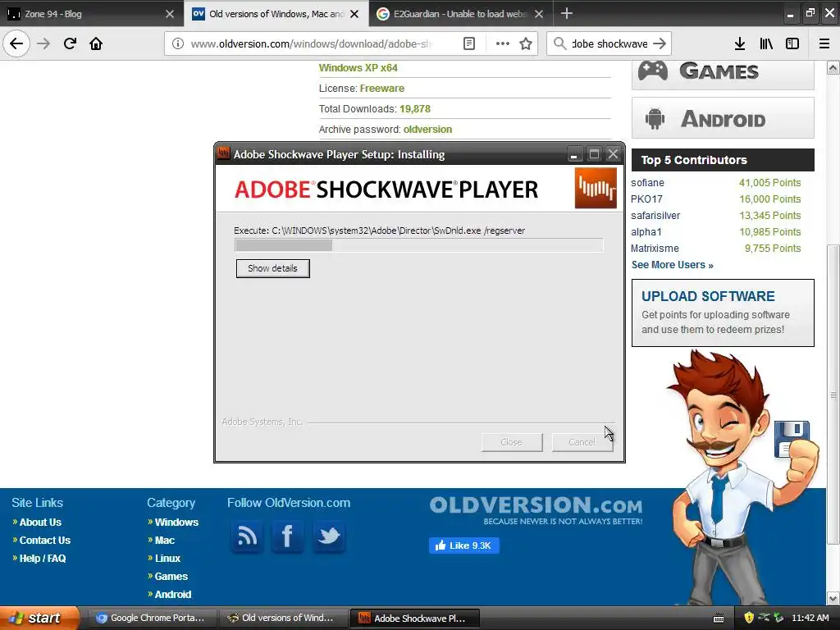Click the Facebook icon in footer
Viewport: 840px width, 630px height.
click(287, 536)
